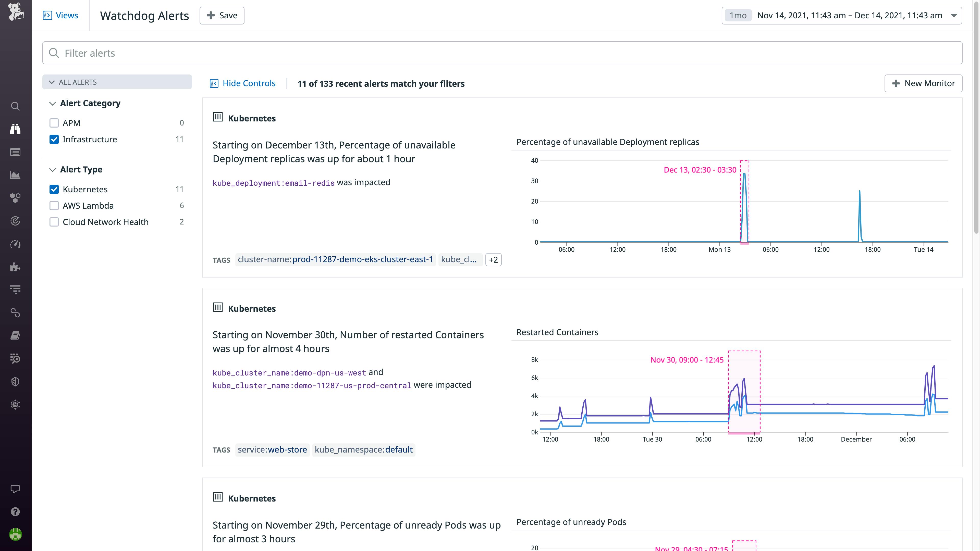Collapse the Alert Category section

pyautogui.click(x=52, y=103)
